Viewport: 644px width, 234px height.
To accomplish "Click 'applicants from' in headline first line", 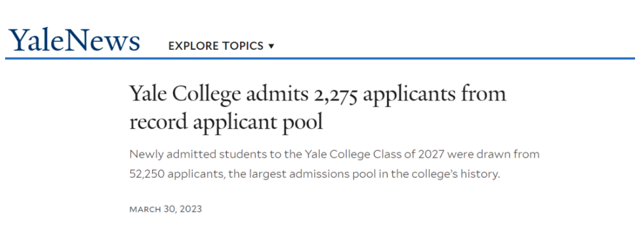I will (x=434, y=95).
